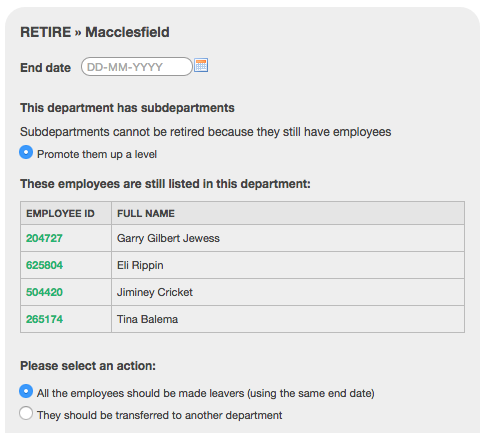Click the RETIRE » Macclesfield heading

(95, 32)
